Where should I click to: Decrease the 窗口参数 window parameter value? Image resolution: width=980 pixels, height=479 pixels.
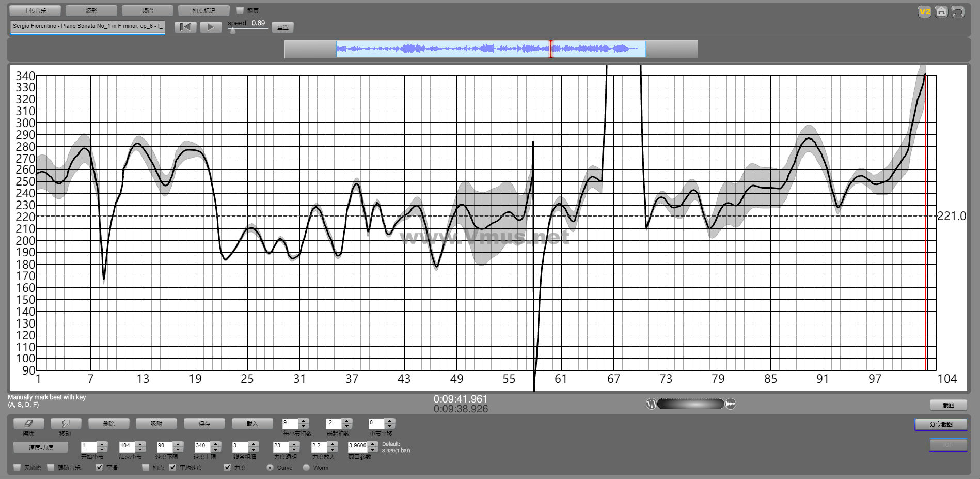pos(373,450)
